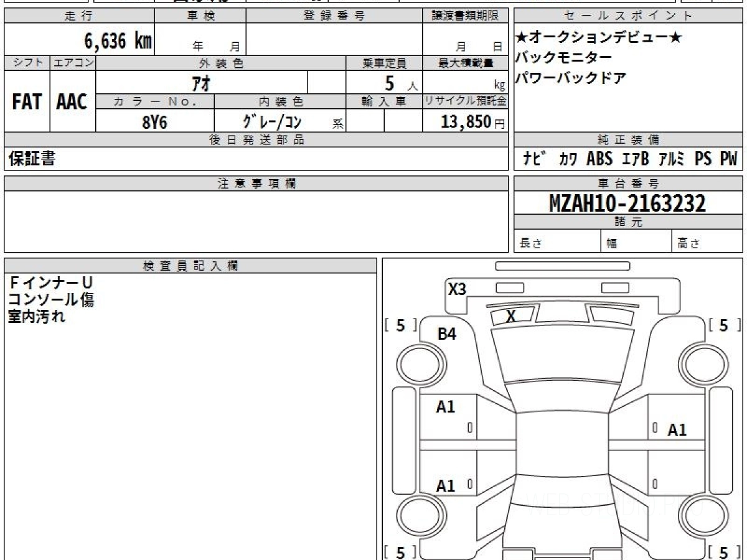747x560 pixels.
Task: Click the recycle deposit 13,850円
Action: click(x=473, y=122)
